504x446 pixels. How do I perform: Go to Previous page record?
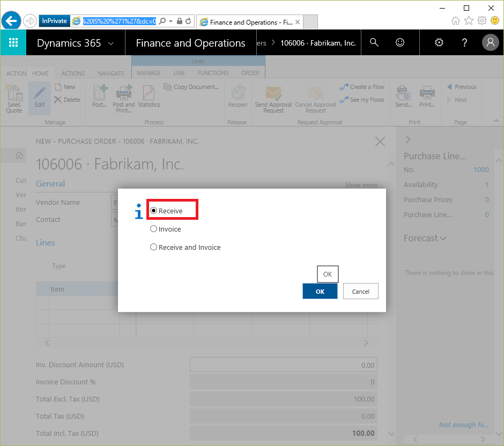point(462,87)
